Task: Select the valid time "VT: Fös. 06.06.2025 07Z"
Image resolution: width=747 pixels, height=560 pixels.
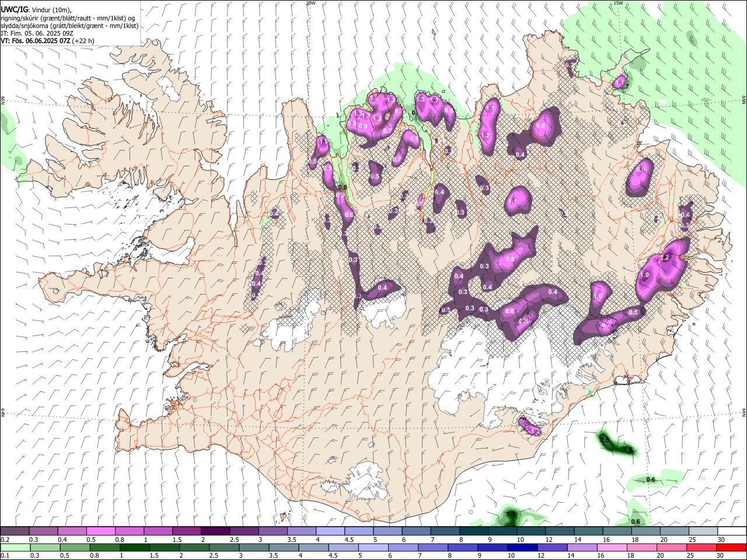Action: coord(36,41)
